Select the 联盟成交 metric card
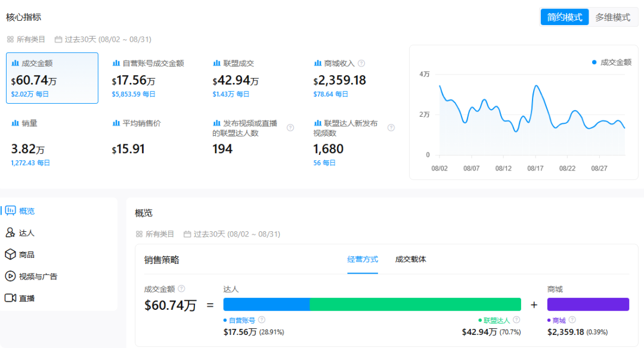644x348 pixels. click(x=254, y=78)
